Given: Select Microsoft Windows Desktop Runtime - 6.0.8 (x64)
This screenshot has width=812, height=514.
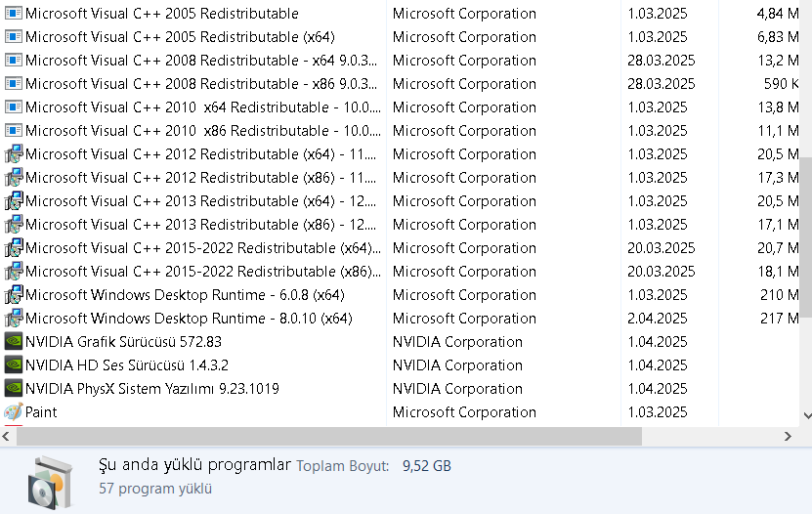Looking at the screenshot, I should [x=185, y=294].
